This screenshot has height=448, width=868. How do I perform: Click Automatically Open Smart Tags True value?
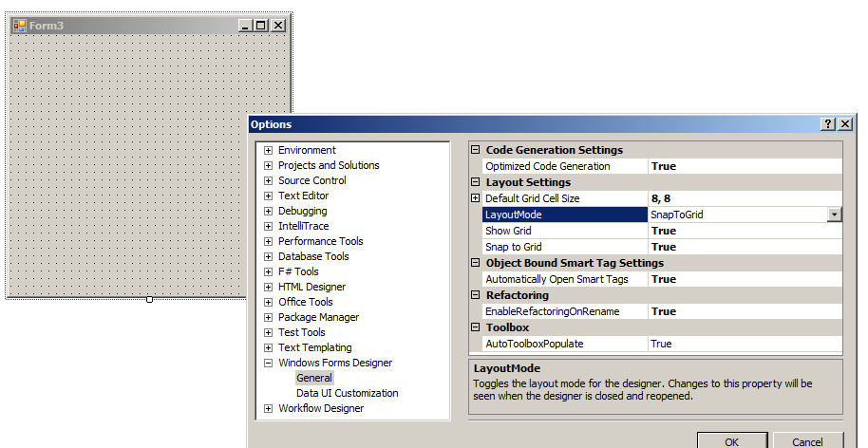(745, 279)
